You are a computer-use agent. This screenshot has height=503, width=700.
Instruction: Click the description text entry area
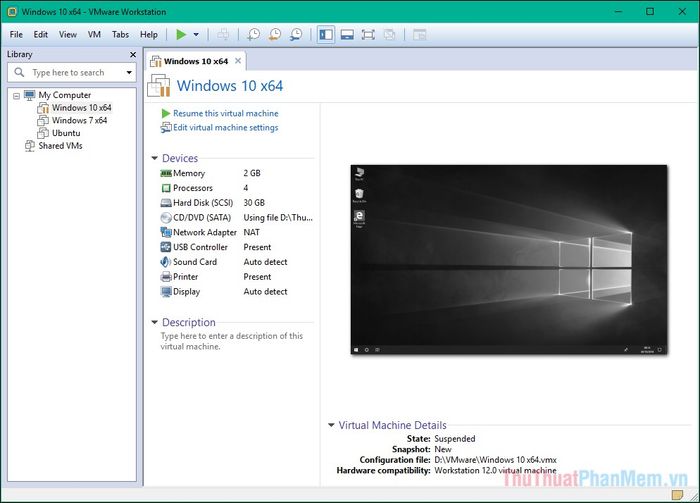point(232,341)
